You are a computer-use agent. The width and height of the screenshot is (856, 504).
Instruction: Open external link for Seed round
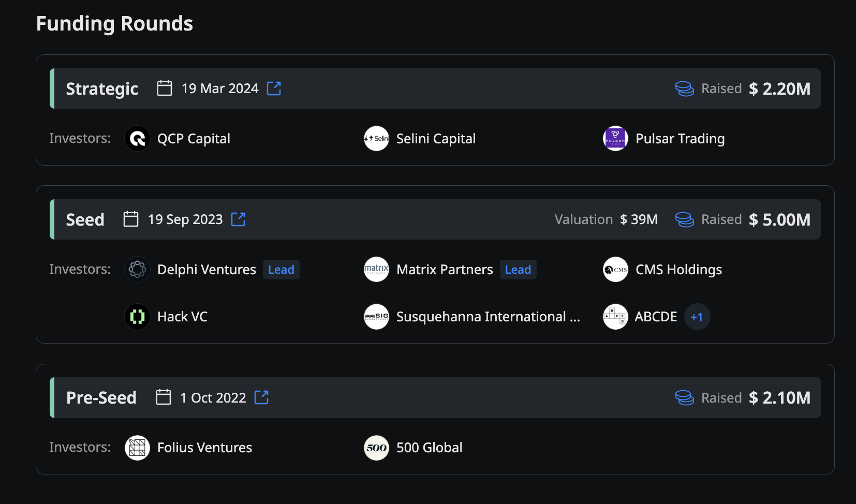tap(238, 219)
